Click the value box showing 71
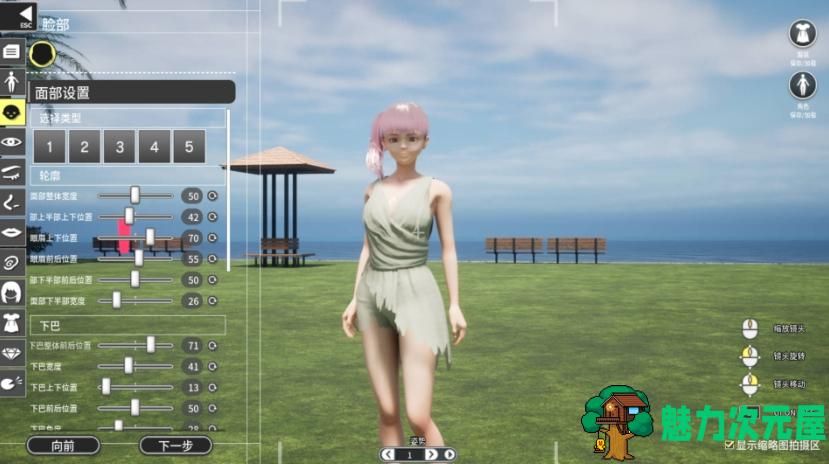 [193, 346]
